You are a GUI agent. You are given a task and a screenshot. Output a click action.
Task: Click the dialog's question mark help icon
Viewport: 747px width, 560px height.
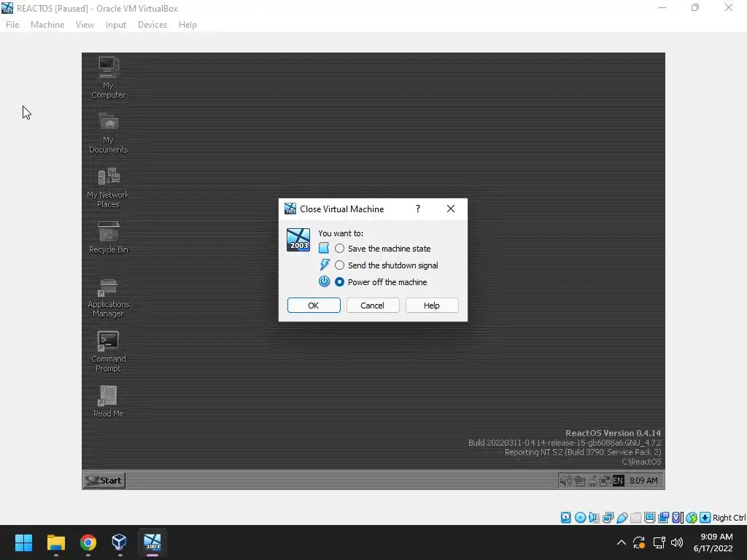pyautogui.click(x=418, y=209)
